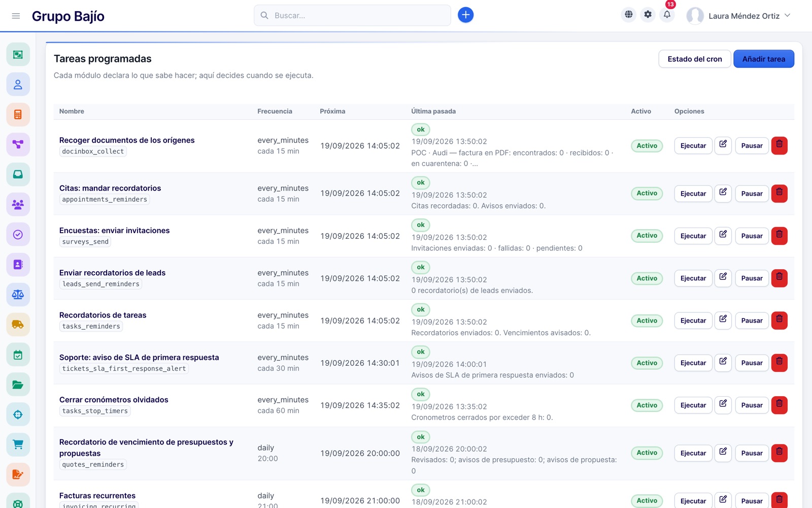812x508 pixels.
Task: Click the Activo badge for appointments_reminders
Action: [x=647, y=193]
